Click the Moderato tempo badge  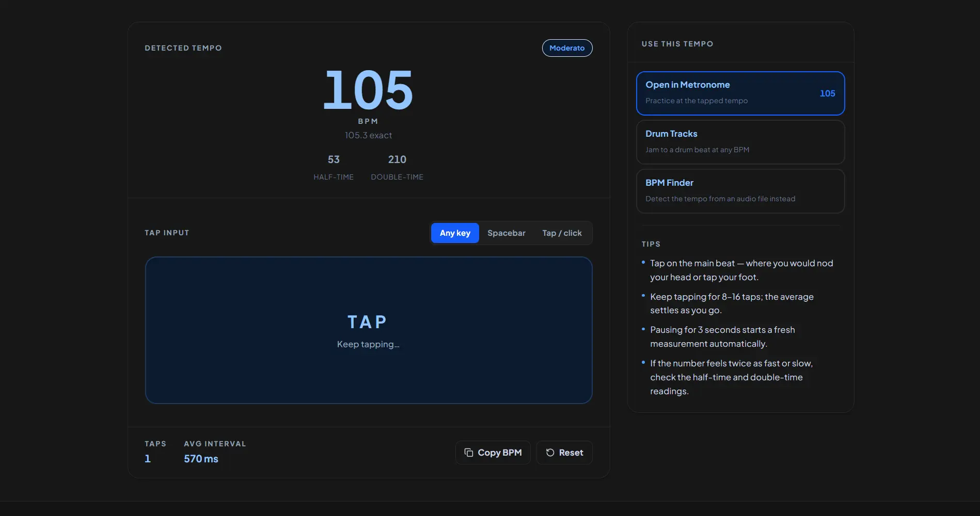pos(567,48)
